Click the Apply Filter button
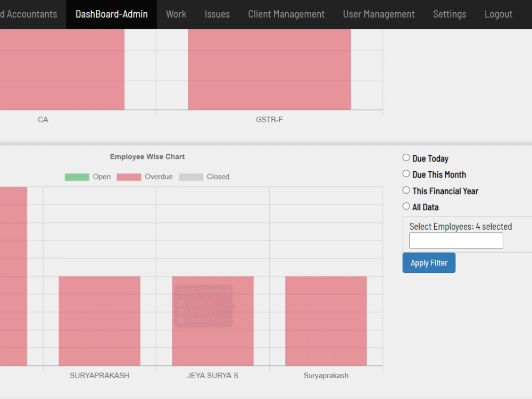532x399 pixels. [429, 263]
